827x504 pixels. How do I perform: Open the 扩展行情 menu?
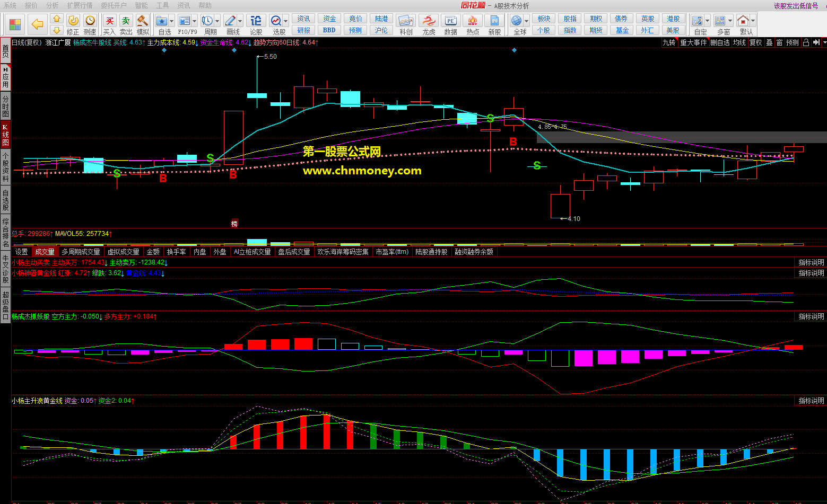pyautogui.click(x=80, y=5)
